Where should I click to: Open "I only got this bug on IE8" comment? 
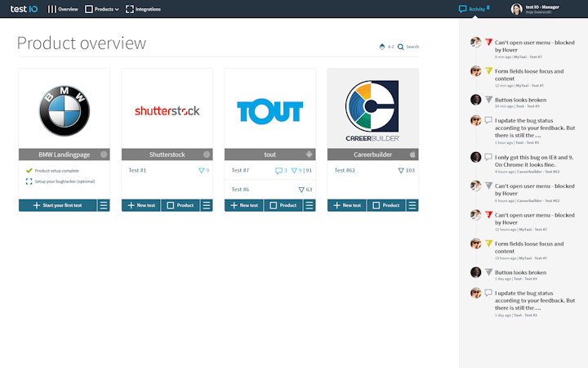pos(534,161)
